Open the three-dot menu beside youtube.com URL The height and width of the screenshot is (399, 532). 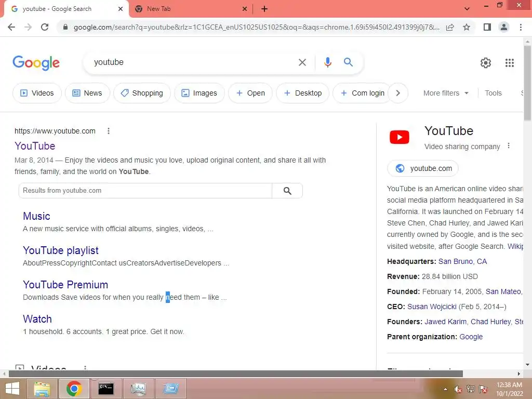pyautogui.click(x=109, y=131)
